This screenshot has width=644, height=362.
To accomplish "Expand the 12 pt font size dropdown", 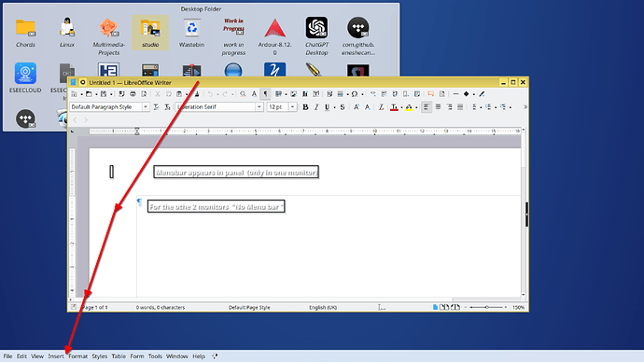I will coord(292,107).
